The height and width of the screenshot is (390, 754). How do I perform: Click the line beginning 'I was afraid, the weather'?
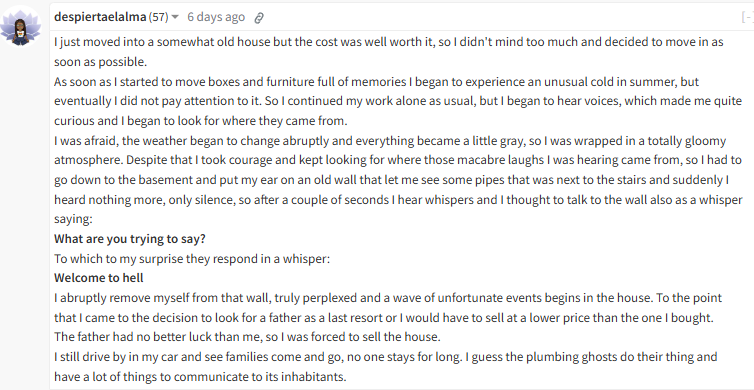(x=390, y=141)
